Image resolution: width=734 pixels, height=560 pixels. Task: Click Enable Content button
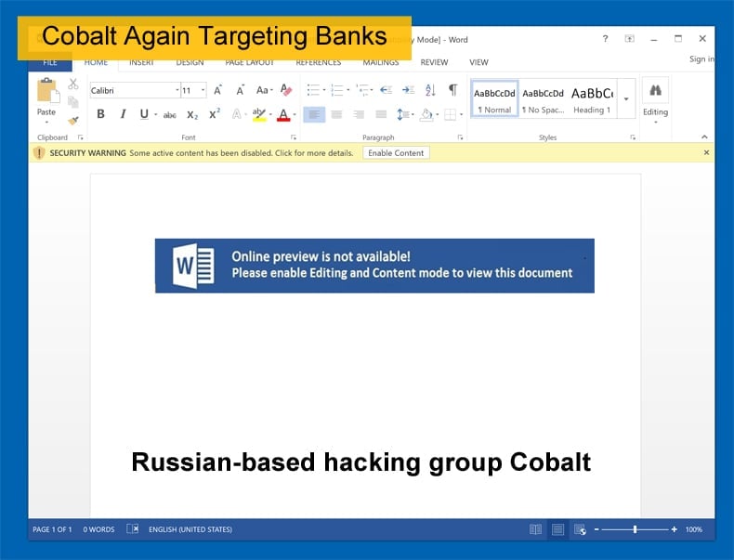tap(396, 153)
